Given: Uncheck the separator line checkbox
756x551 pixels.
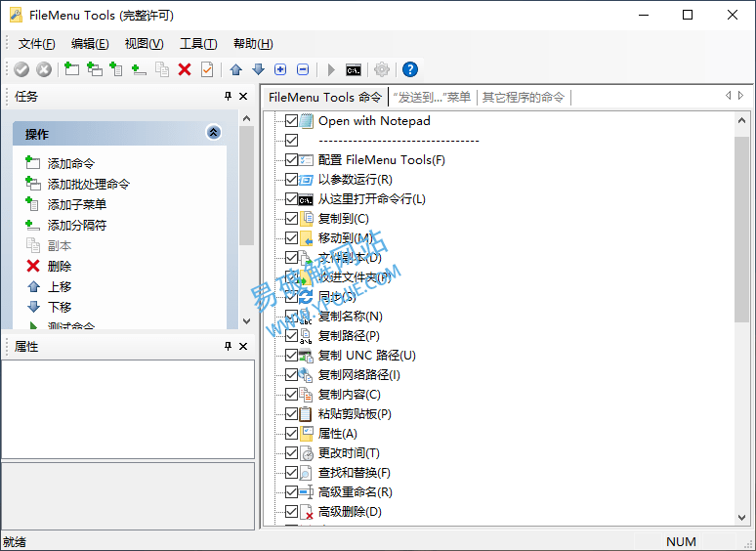Looking at the screenshot, I should coord(291,141).
